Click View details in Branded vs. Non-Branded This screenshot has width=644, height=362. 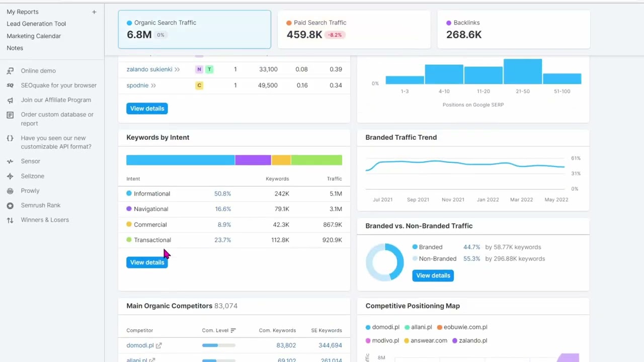433,276
